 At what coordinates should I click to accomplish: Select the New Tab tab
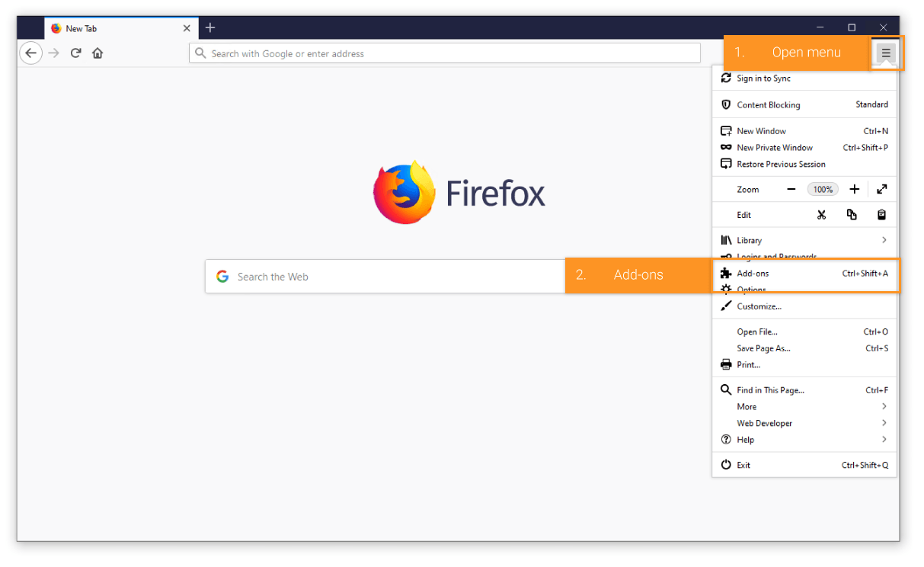point(122,28)
